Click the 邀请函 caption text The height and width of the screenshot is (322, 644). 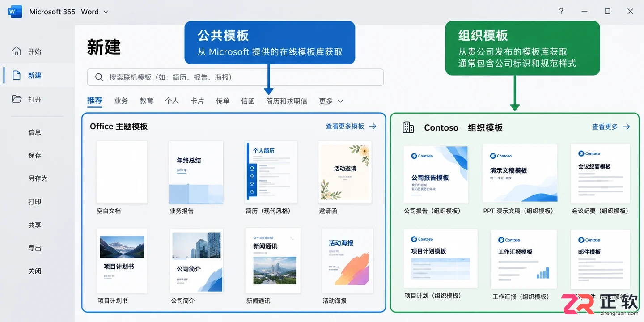point(328,211)
